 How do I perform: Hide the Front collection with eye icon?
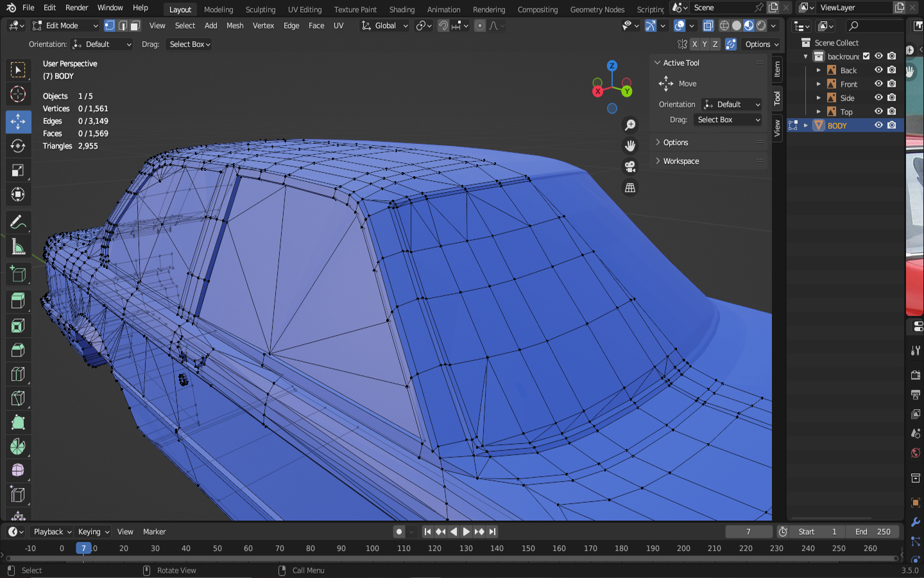tap(878, 84)
